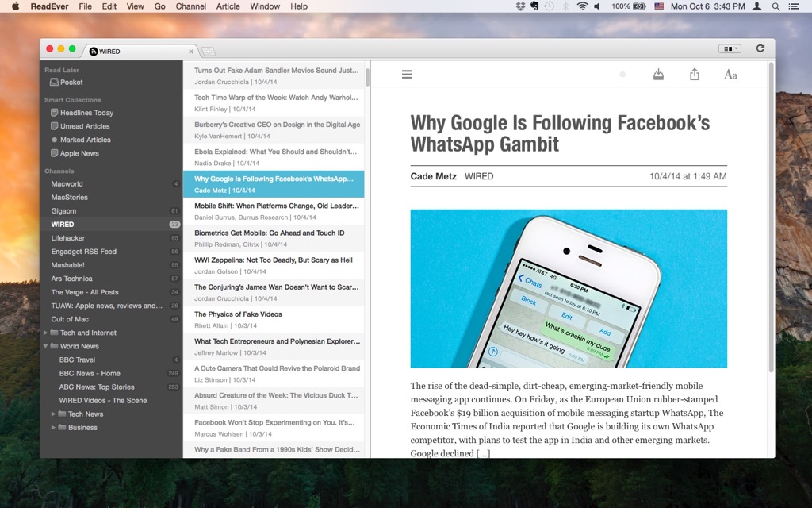Open the layout view switcher dropdown
812x508 pixels.
pyautogui.click(x=730, y=48)
